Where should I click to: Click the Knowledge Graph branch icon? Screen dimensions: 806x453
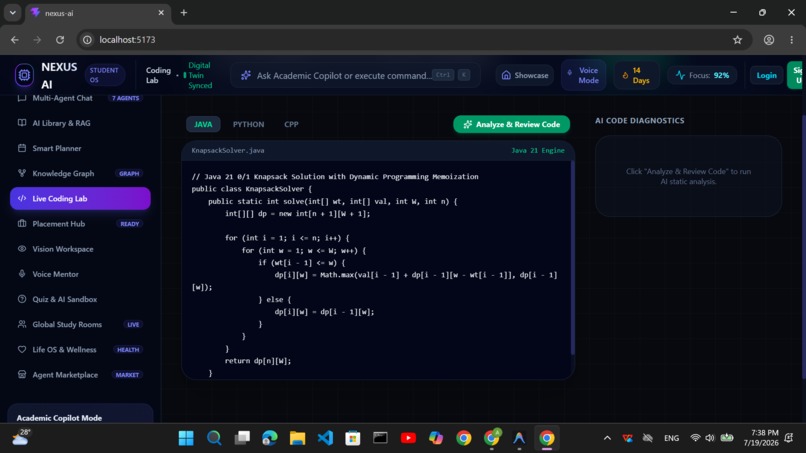[22, 173]
